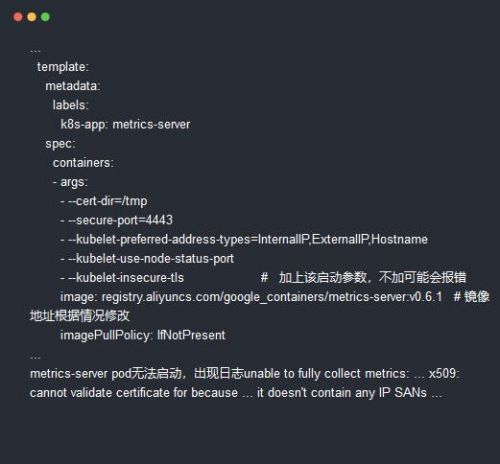Click the containers: key
Screen dimensions: 500x464
83,163
